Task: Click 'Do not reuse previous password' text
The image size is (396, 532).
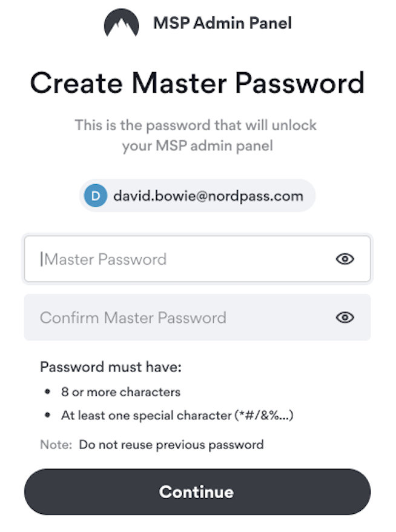Action: (x=171, y=445)
